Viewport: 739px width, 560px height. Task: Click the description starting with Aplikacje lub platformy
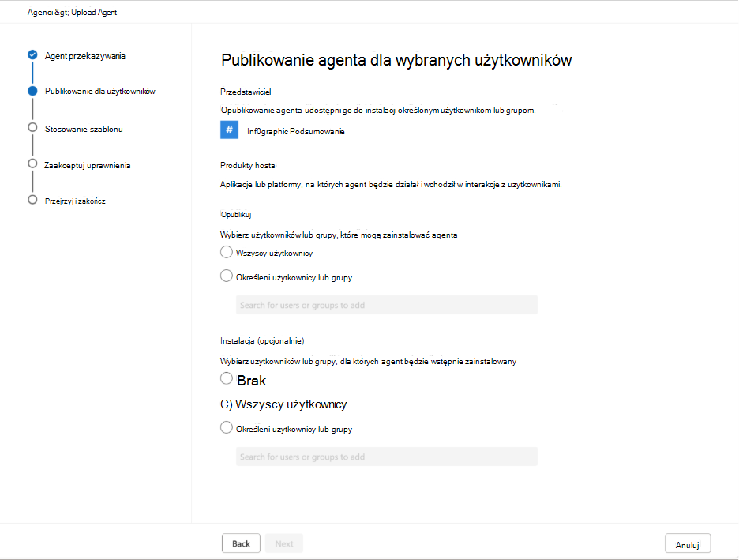[x=391, y=184]
